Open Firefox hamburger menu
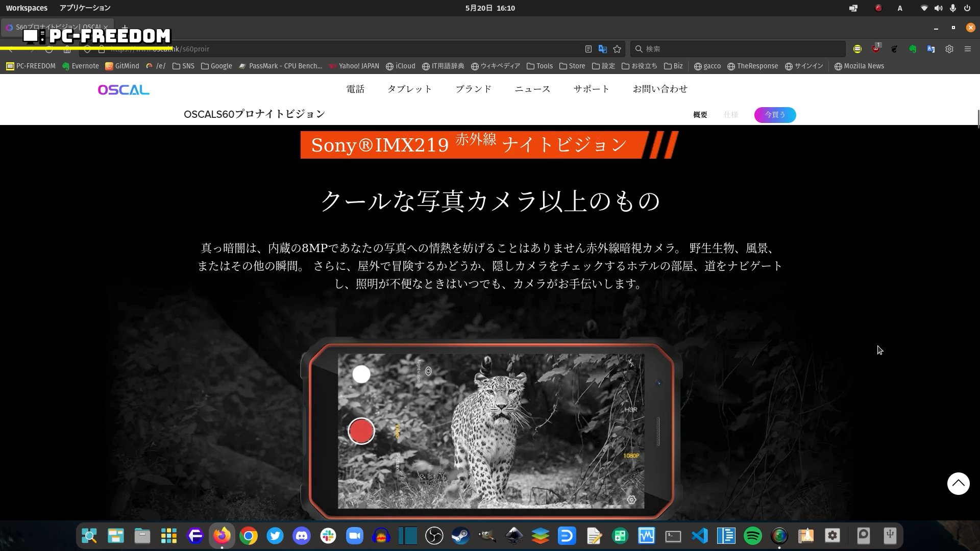This screenshot has width=980, height=551. pyautogui.click(x=967, y=49)
